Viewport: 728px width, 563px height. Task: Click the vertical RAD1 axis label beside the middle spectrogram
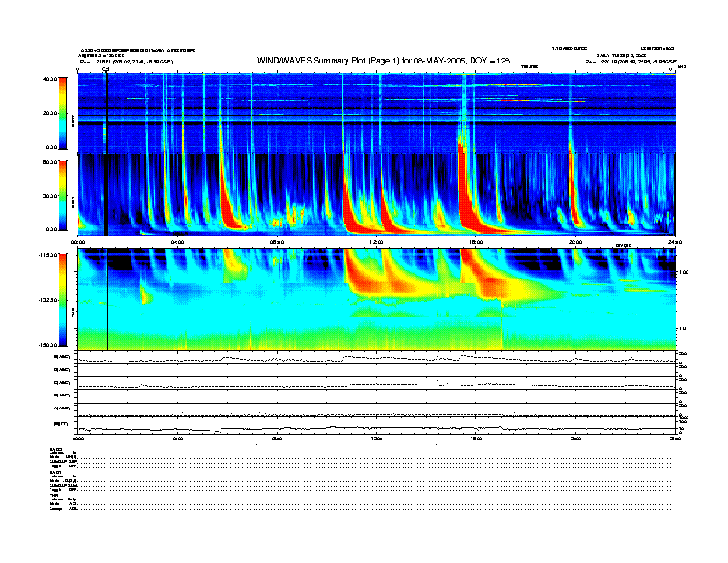tap(73, 201)
